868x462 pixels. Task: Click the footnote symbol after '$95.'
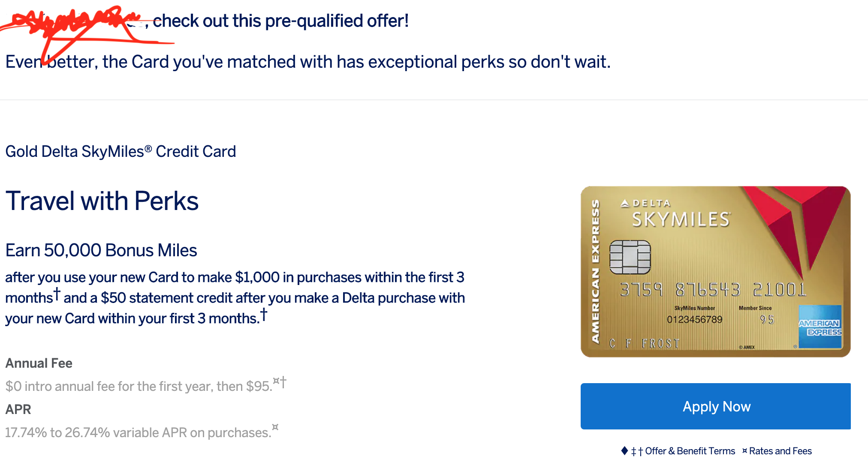pyautogui.click(x=280, y=381)
